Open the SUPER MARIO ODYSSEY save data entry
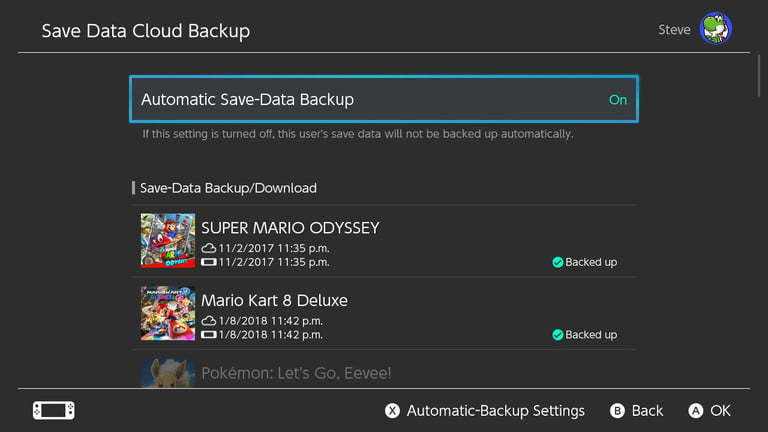 384,240
